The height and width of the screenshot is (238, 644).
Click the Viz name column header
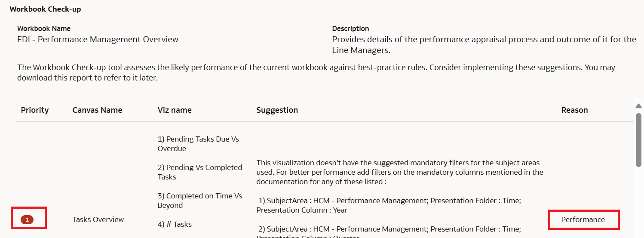[x=175, y=110]
